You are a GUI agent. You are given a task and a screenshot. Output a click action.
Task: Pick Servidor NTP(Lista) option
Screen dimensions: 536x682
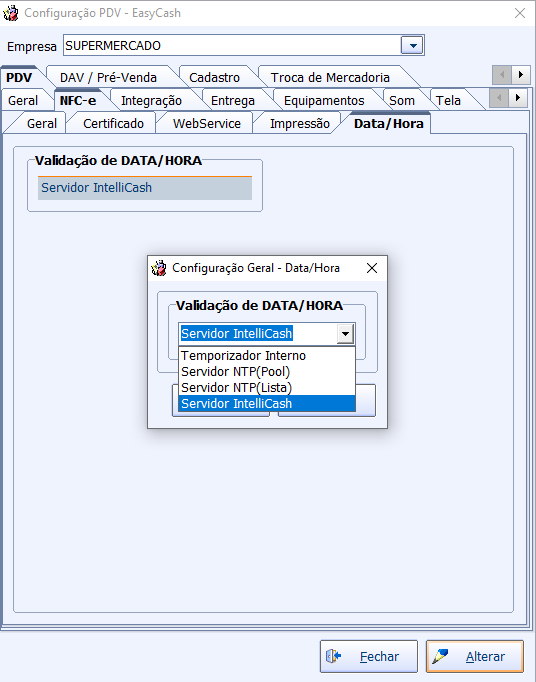click(x=267, y=387)
